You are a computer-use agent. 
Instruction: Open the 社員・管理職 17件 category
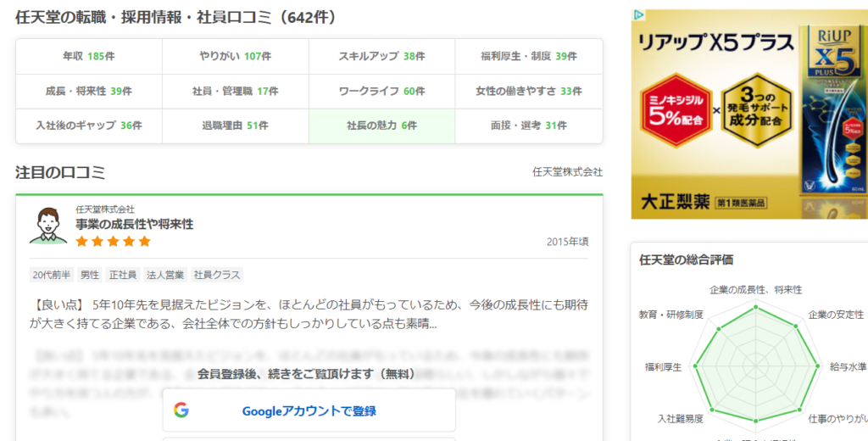[236, 91]
